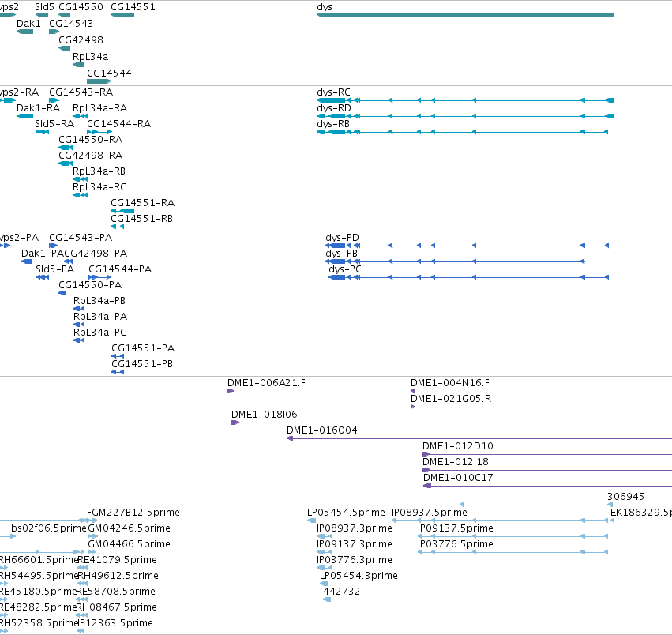Select the RH49612.5prime EST label

tap(118, 576)
